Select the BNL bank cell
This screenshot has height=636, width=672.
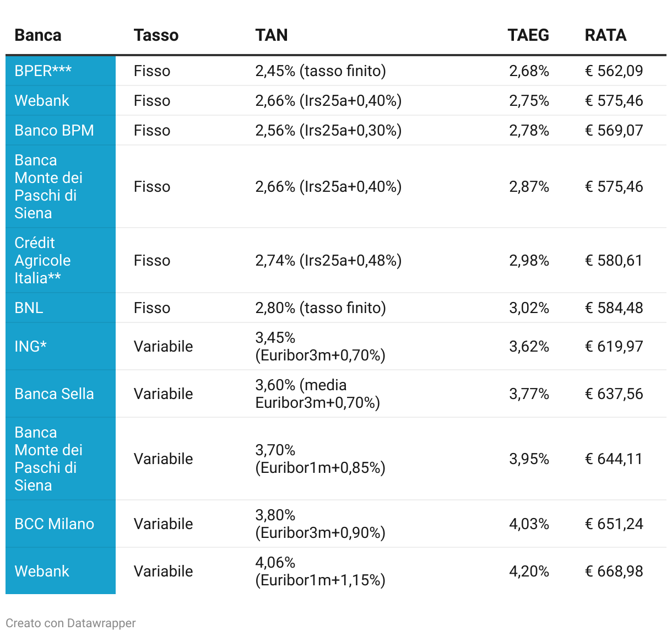[29, 308]
